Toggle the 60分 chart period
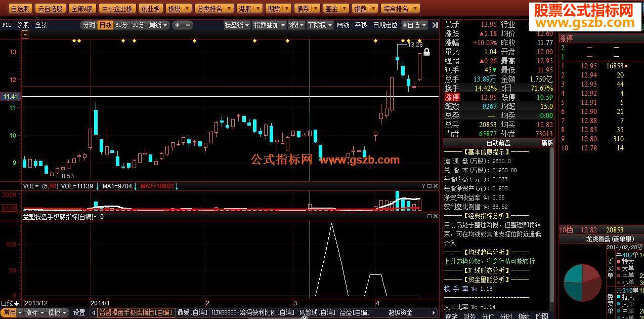 pyautogui.click(x=121, y=24)
